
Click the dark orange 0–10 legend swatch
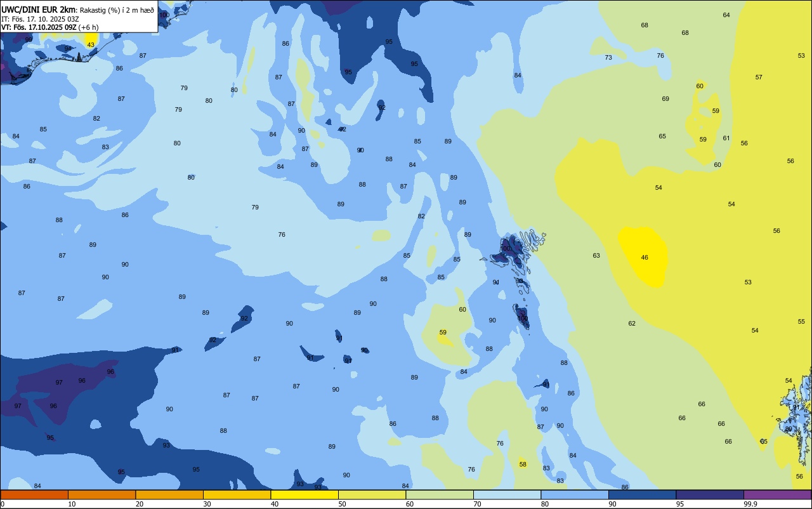34,494
